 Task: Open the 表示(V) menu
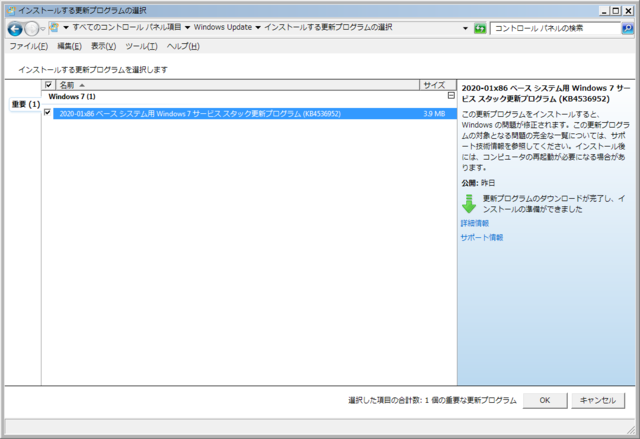point(103,46)
